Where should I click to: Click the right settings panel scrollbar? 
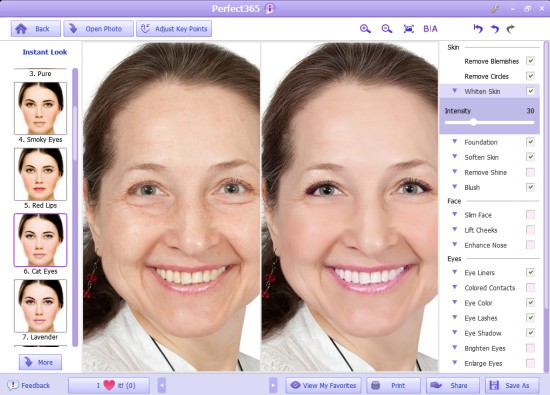pyautogui.click(x=546, y=175)
